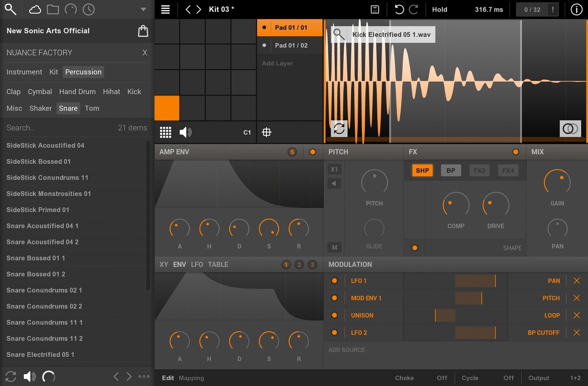This screenshot has height=386, width=588.
Task: Clear the NUANCE FACTORY filter with X
Action: click(x=145, y=53)
